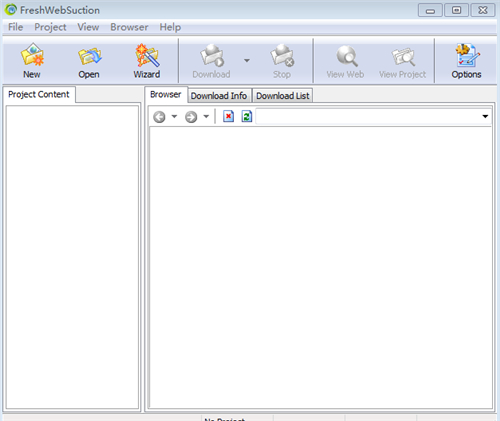500x421 pixels.
Task: Click the View Project icon
Action: (403, 56)
